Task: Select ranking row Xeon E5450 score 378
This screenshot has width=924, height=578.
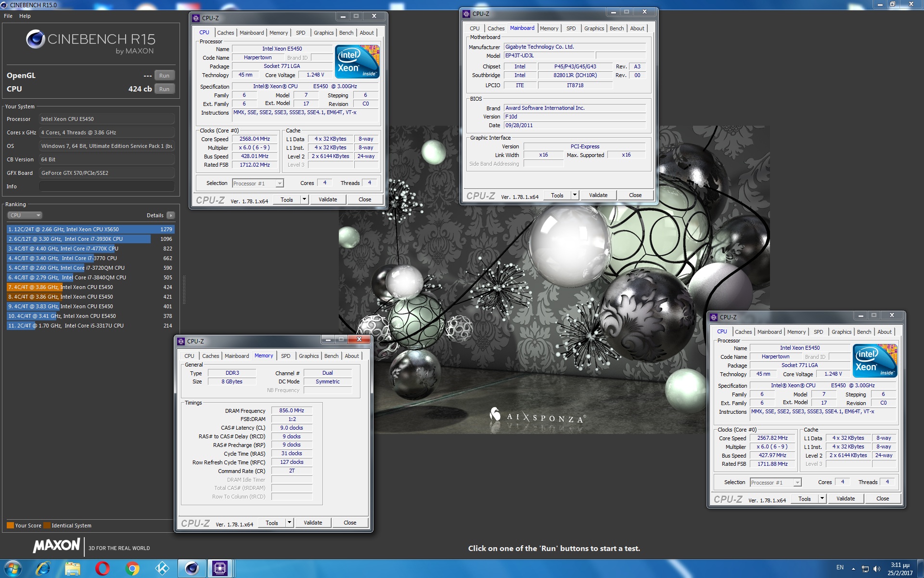Action: tap(90, 316)
